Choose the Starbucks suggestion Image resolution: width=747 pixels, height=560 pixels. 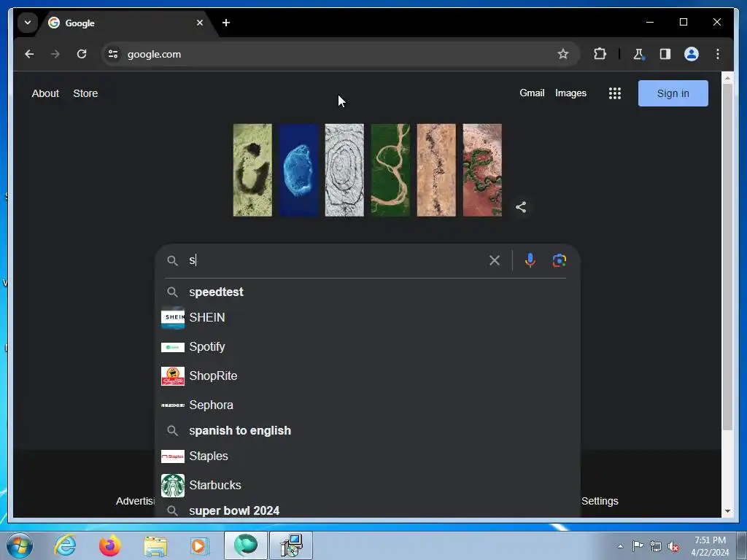(367, 485)
